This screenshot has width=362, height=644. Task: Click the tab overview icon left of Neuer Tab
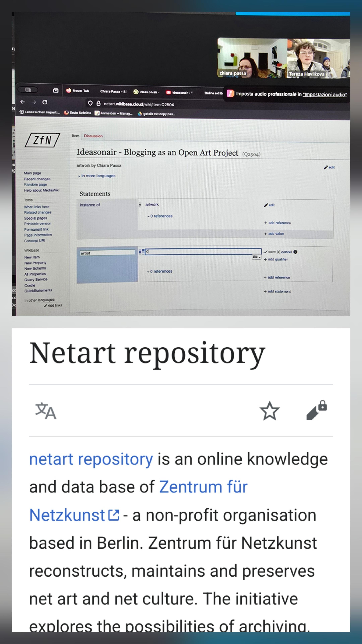(56, 90)
